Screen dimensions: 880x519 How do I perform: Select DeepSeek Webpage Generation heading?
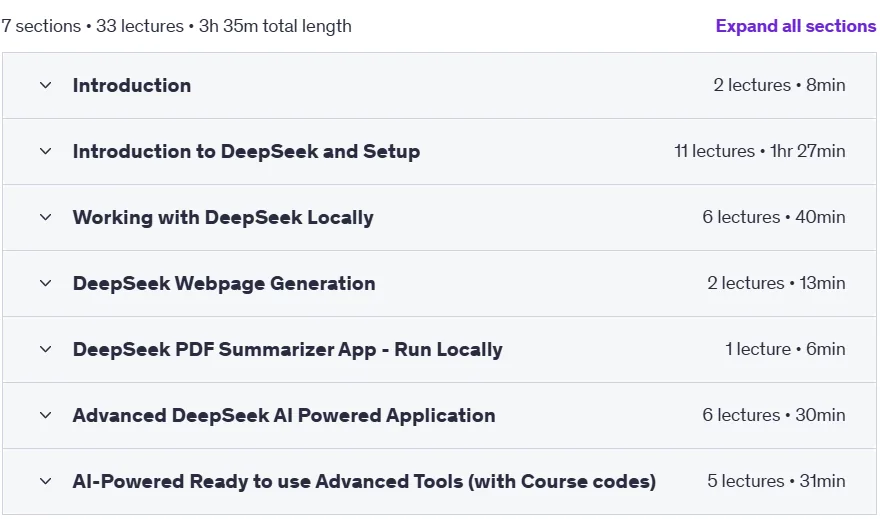click(x=224, y=284)
